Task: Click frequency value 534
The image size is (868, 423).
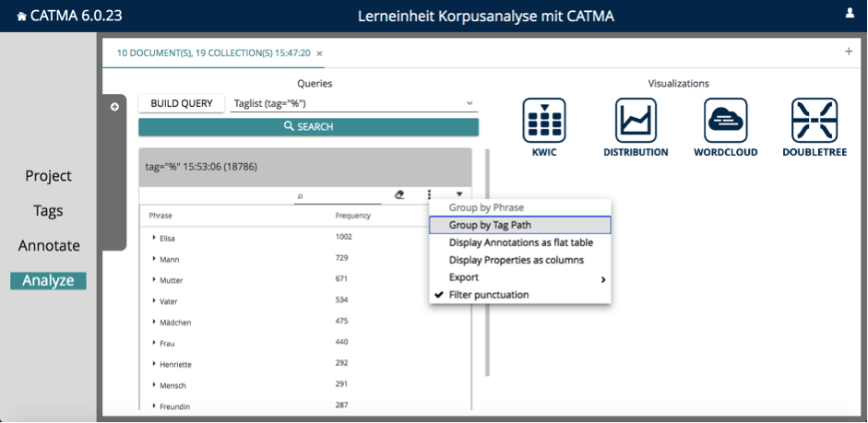Action: (x=341, y=300)
